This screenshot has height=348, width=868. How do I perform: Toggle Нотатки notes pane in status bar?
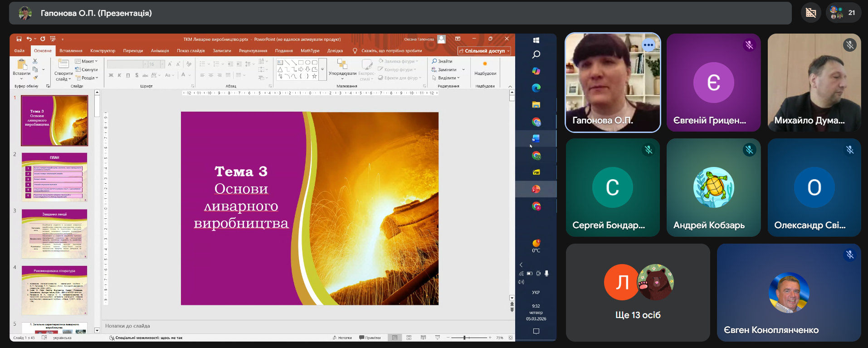(x=342, y=338)
